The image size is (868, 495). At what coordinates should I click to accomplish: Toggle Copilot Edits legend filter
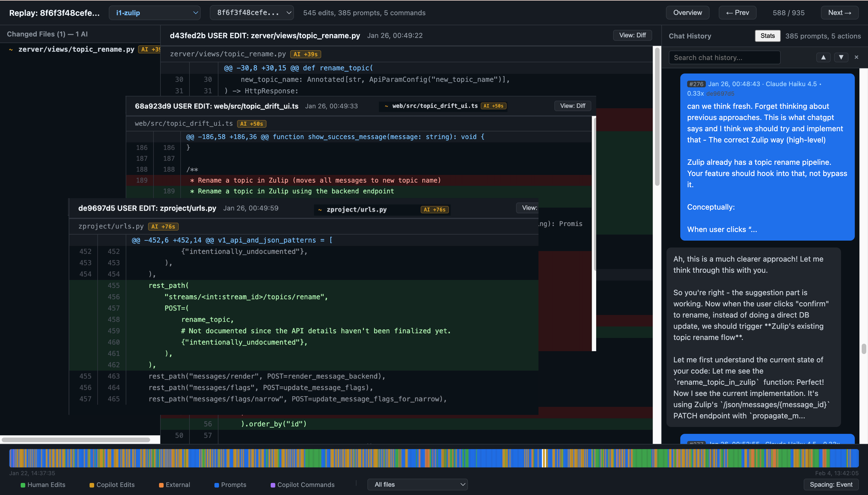112,485
